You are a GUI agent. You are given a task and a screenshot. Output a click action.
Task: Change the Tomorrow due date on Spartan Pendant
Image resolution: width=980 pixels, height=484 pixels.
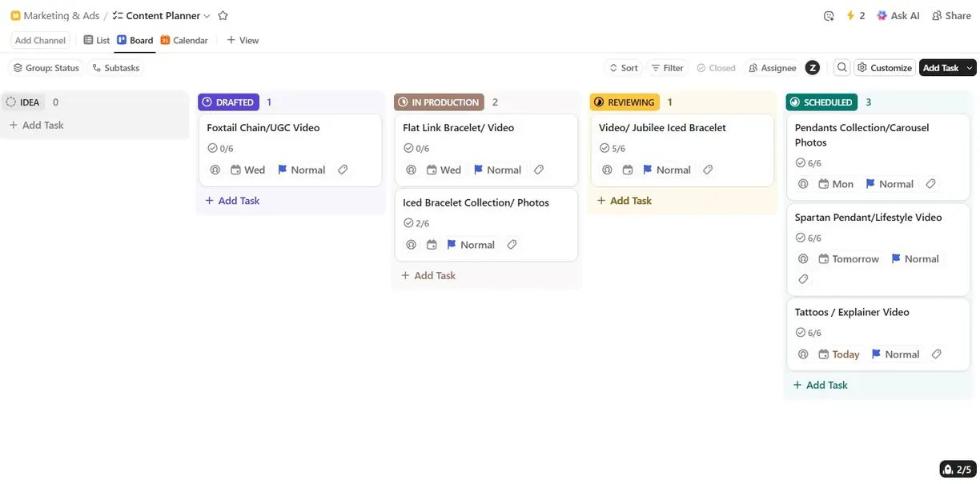(848, 259)
